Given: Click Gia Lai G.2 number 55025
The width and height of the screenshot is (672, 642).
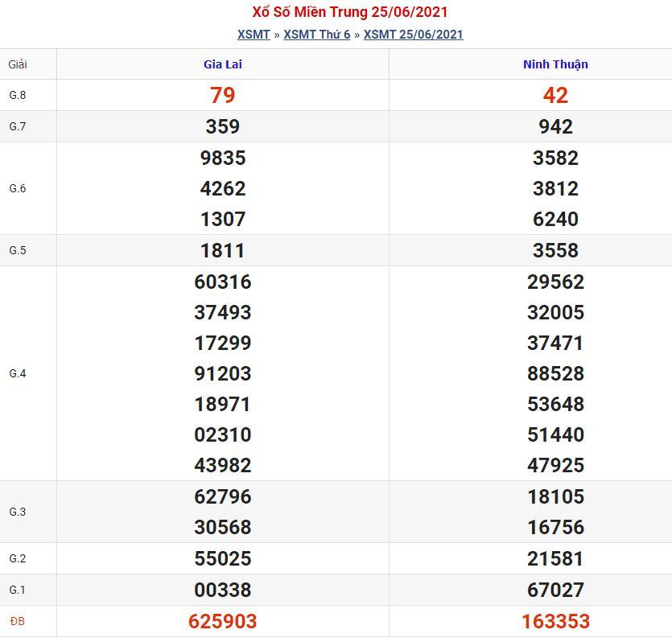Looking at the screenshot, I should click(222, 558).
